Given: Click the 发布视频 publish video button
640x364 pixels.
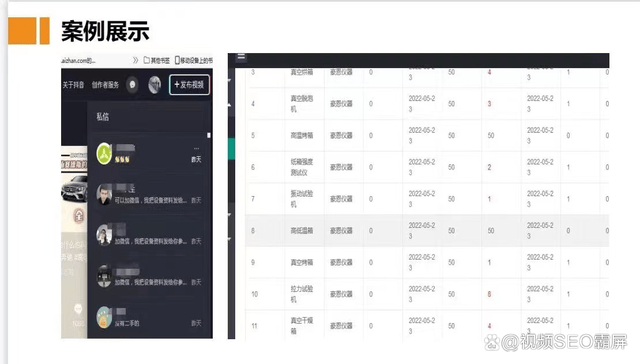Looking at the screenshot, I should (x=189, y=84).
